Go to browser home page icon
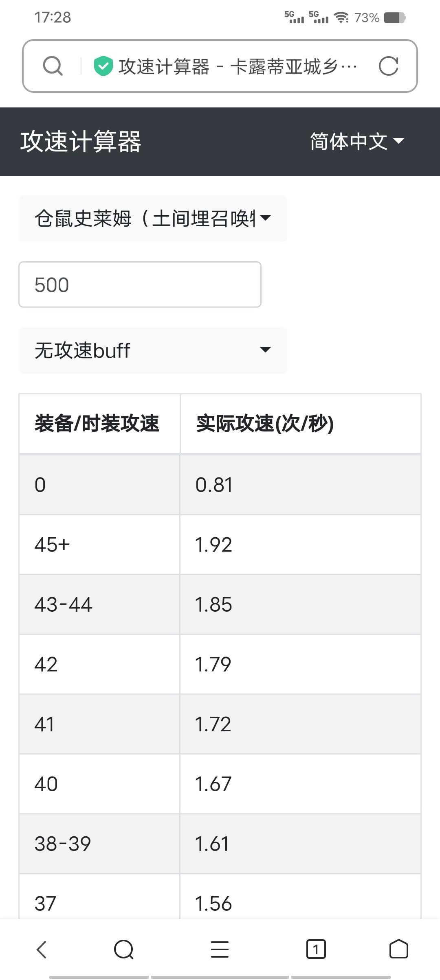Image resolution: width=440 pixels, height=980 pixels. click(398, 949)
